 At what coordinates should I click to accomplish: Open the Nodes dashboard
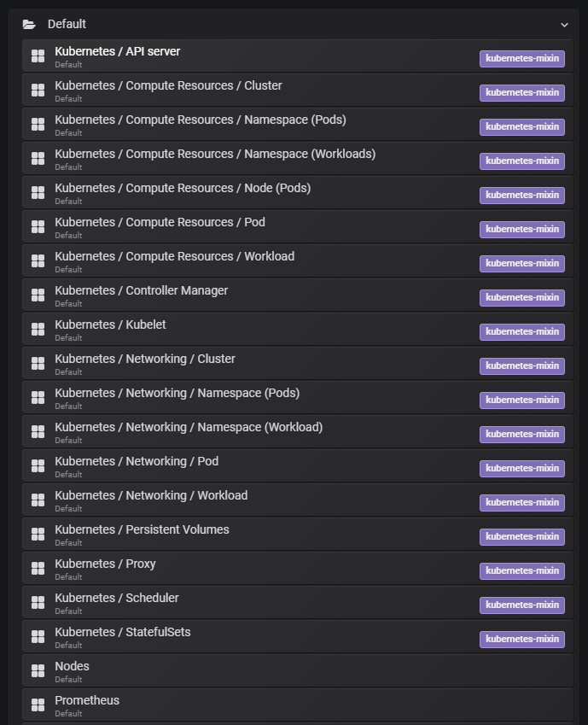(x=72, y=667)
